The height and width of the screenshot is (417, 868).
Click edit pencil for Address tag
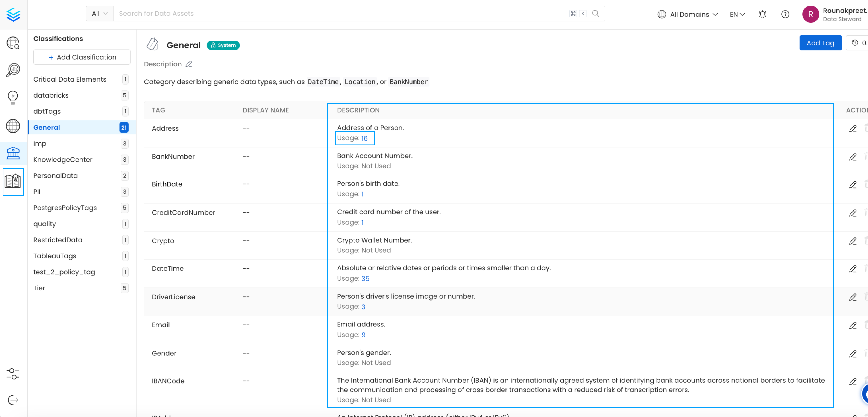pyautogui.click(x=853, y=129)
